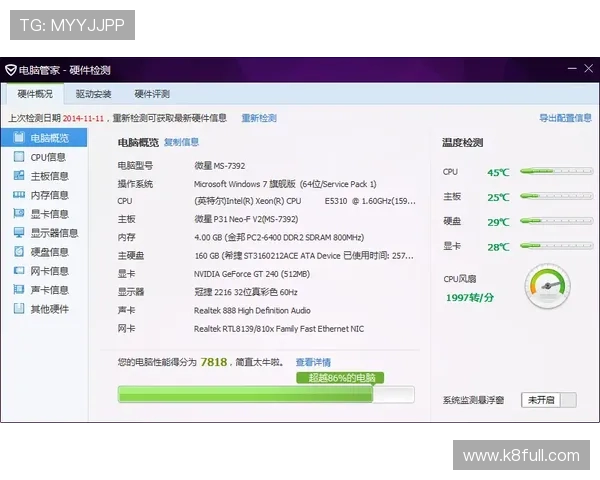Click the 主板 temperature bar
Screen dimensions: 600x480
click(556, 196)
